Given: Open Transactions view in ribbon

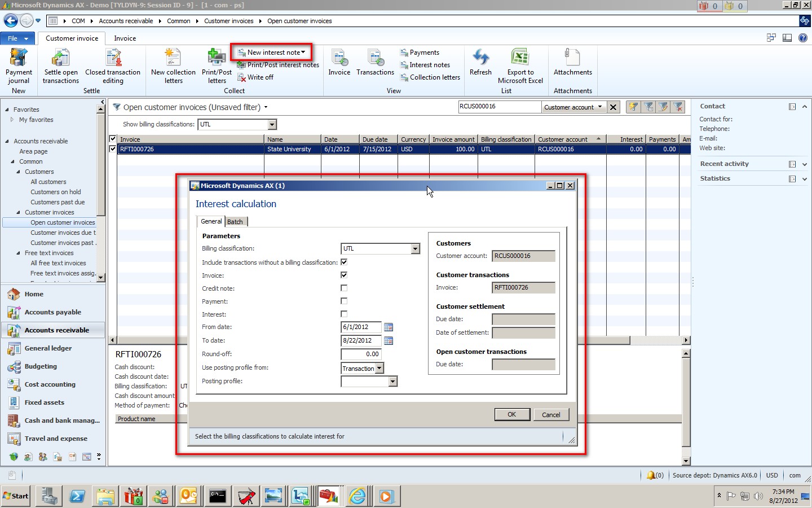Looking at the screenshot, I should tap(375, 63).
